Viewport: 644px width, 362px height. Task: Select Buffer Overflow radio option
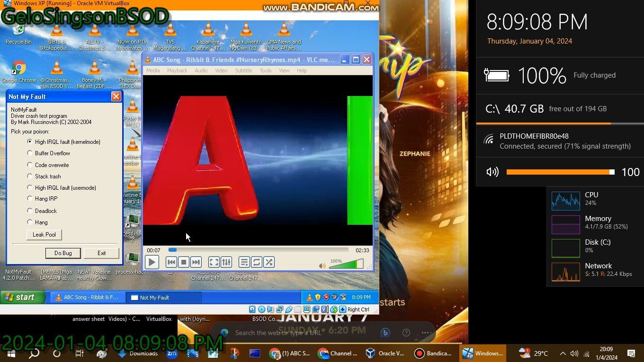point(49,153)
